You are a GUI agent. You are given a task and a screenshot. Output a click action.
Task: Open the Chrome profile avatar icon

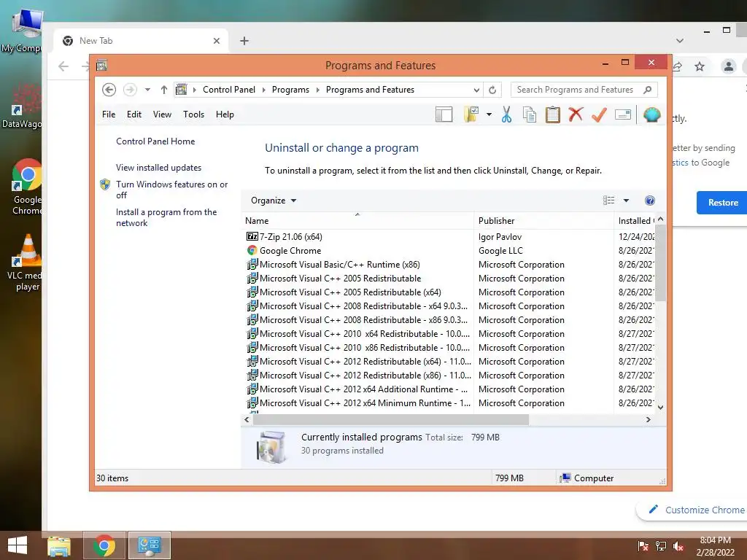coord(729,66)
